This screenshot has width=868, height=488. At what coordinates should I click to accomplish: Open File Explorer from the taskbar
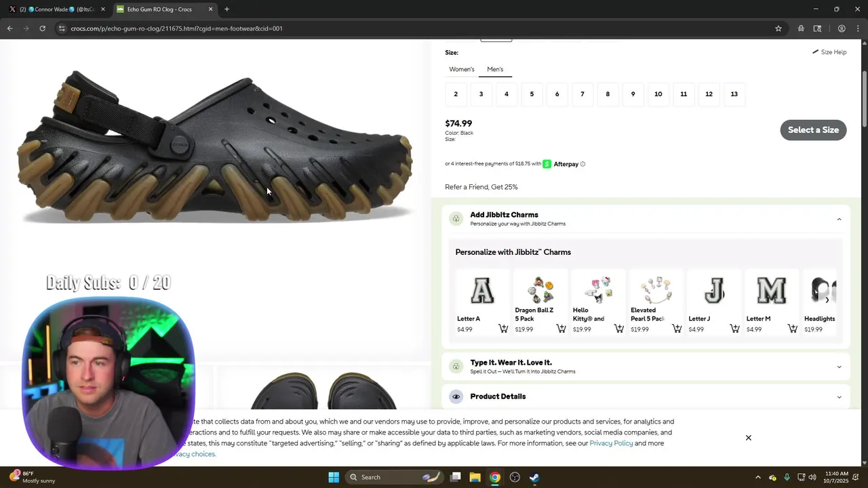click(x=475, y=477)
